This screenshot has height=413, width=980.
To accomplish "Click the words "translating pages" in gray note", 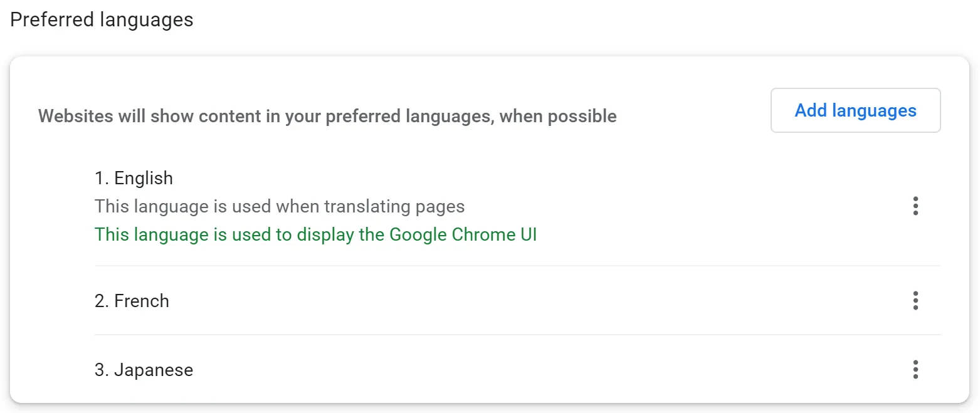I will (x=401, y=207).
